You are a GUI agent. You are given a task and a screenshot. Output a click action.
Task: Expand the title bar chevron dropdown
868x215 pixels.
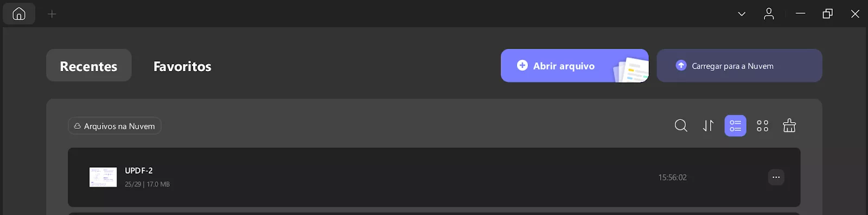coord(742,14)
